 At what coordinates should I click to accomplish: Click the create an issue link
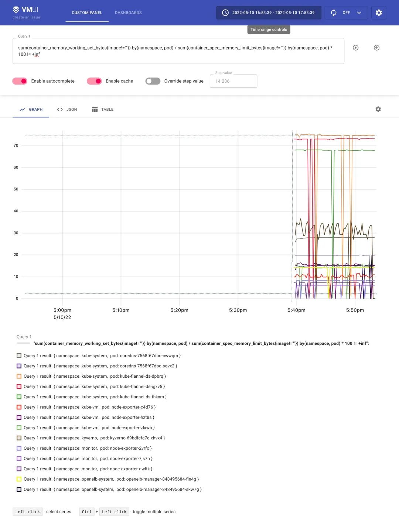coord(26,17)
